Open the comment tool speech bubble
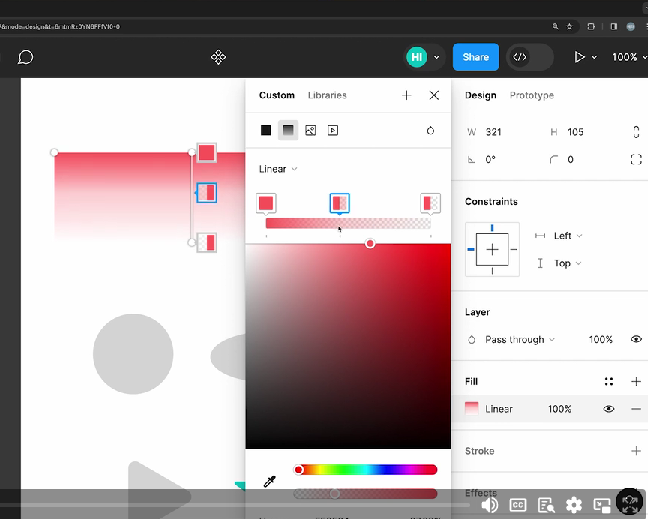Viewport: 648px width, 519px height. pos(25,57)
